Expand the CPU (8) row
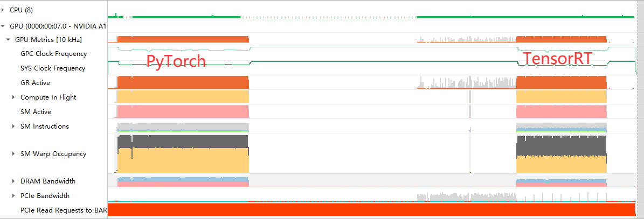The height and width of the screenshot is (219, 644). coord(3,10)
